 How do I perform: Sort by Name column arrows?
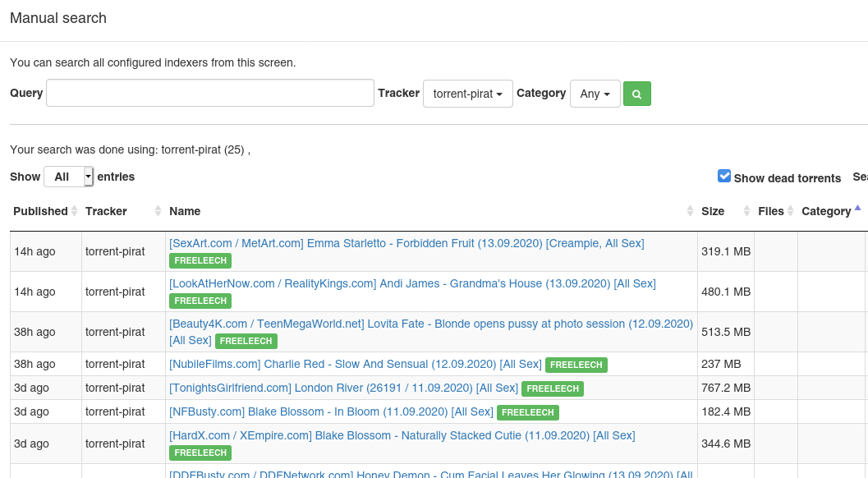pos(690,211)
